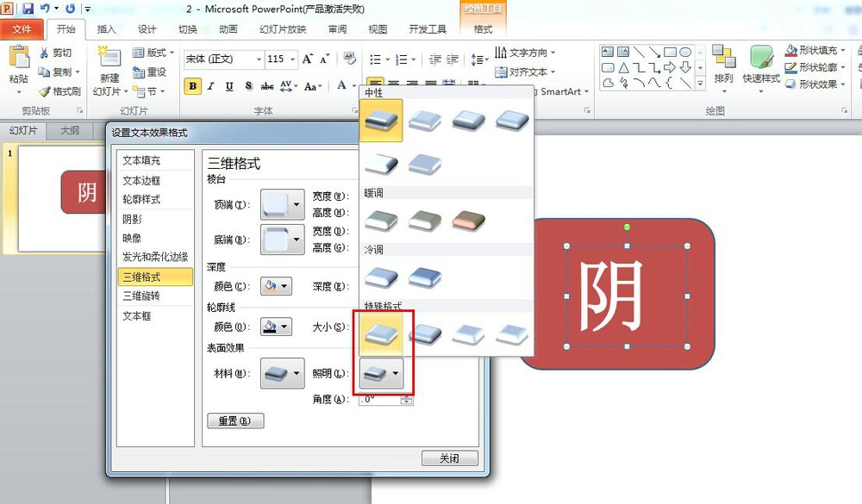
Task: Select the text shadow (S) icon
Action: (x=248, y=85)
